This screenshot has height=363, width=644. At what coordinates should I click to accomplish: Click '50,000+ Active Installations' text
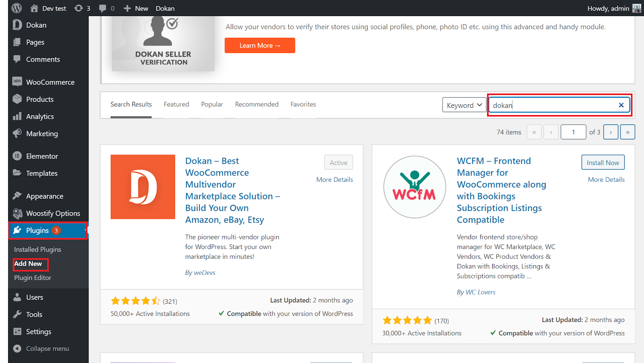(150, 313)
